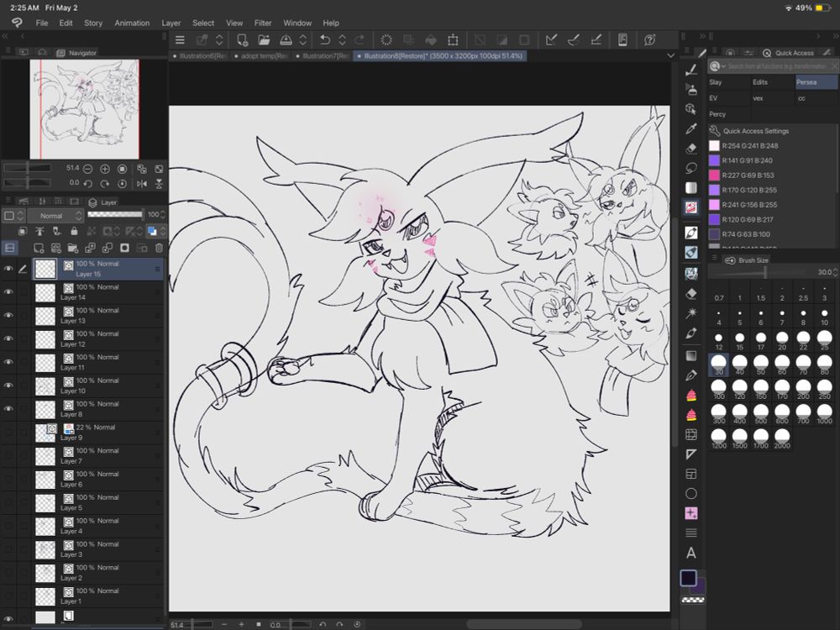This screenshot has width=840, height=630.
Task: Pick the purple R:141 G:91 B:240 swatch
Action: (714, 160)
